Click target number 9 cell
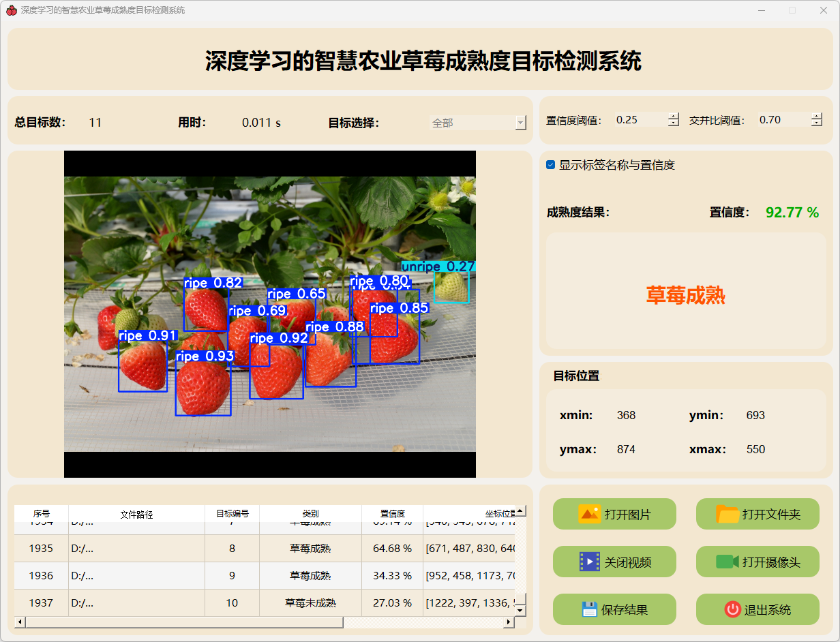The image size is (840, 642). pos(232,575)
